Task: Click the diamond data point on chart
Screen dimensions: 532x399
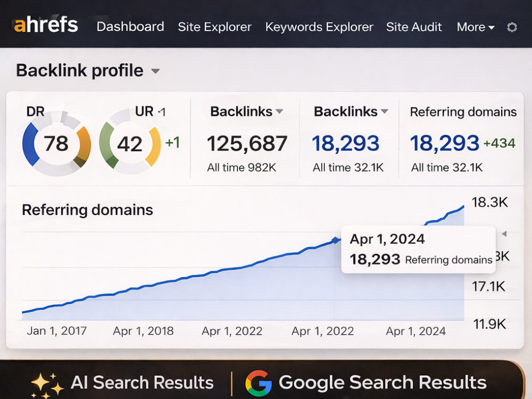Action: (x=335, y=240)
